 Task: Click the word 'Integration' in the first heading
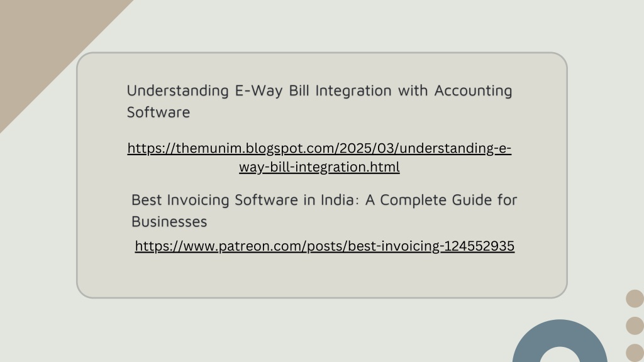click(x=353, y=90)
